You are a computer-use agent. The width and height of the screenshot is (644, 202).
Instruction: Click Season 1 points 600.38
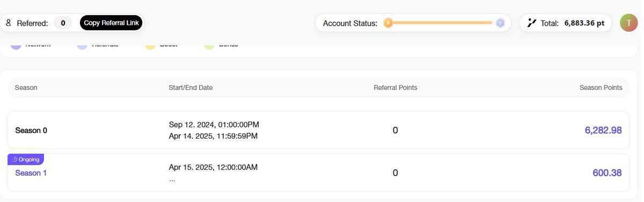click(x=607, y=173)
